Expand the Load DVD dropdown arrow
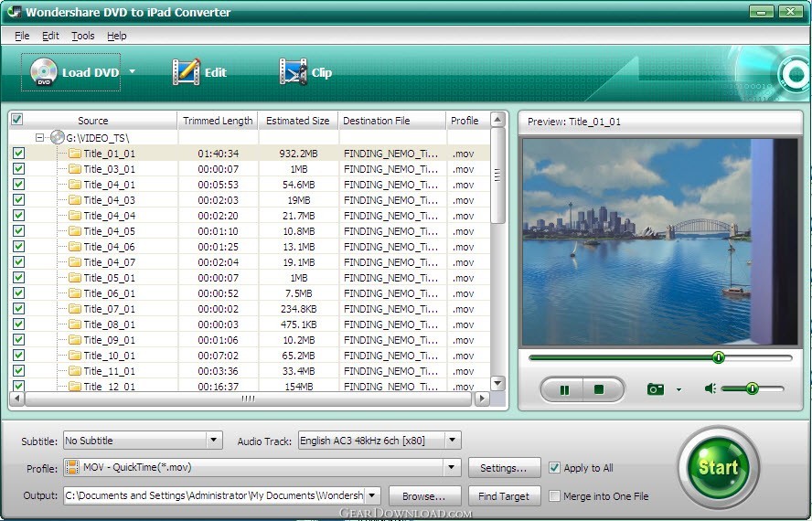 [132, 71]
